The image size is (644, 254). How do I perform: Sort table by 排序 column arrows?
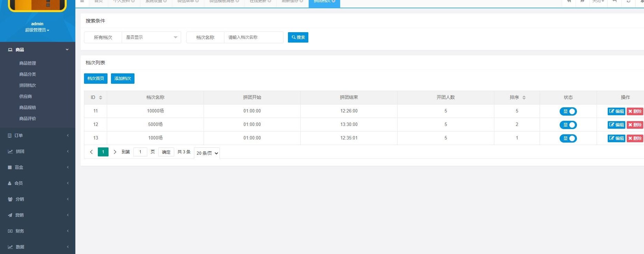click(524, 98)
